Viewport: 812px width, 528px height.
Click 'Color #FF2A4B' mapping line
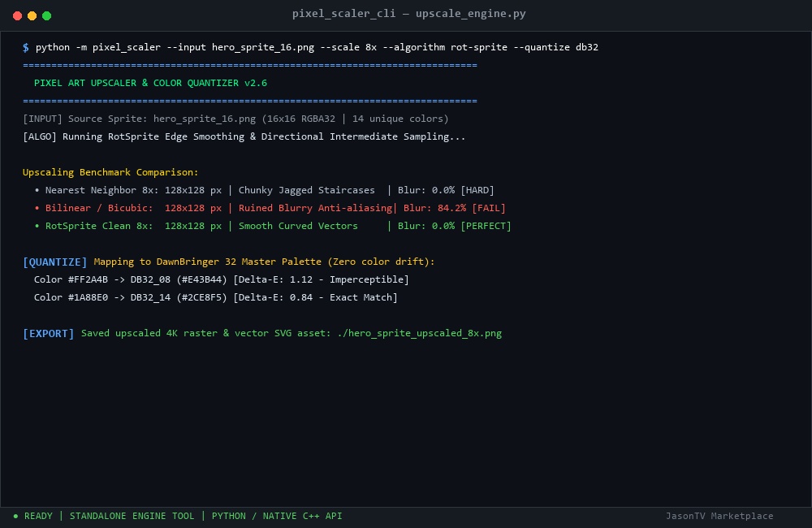[x=221, y=279]
